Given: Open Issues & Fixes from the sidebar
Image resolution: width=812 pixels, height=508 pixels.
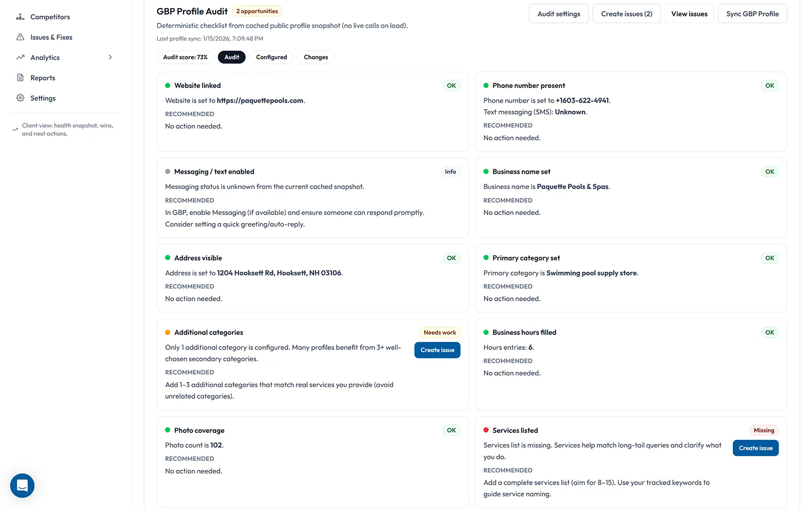Looking at the screenshot, I should click(20, 37).
